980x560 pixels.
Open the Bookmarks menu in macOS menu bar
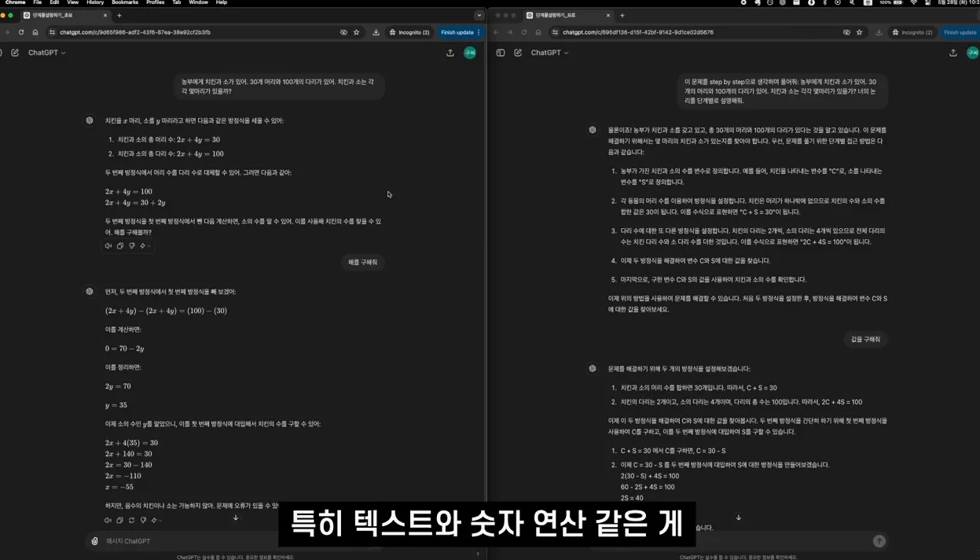(125, 2)
